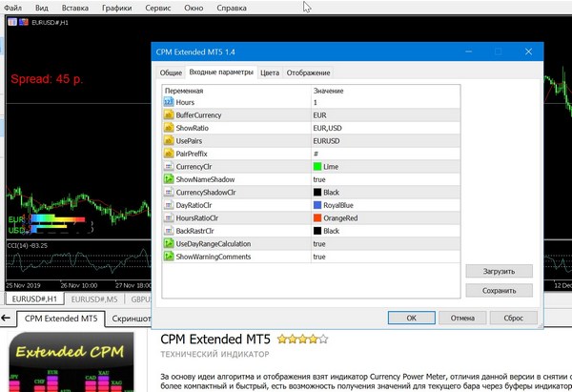Image resolution: width=572 pixels, height=392 pixels.
Task: Open the Справка menu
Action: click(x=232, y=8)
